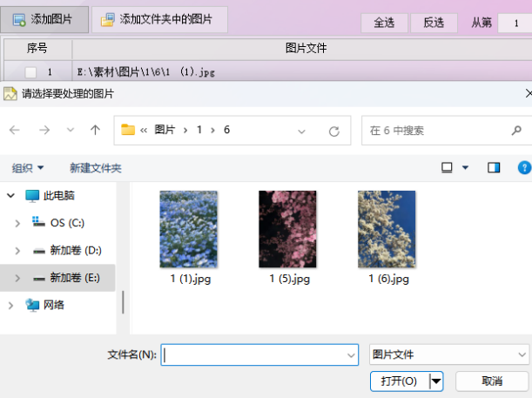Click the « breadcrumb overflow chevrons
Image resolution: width=532 pixels, height=398 pixels.
[144, 131]
